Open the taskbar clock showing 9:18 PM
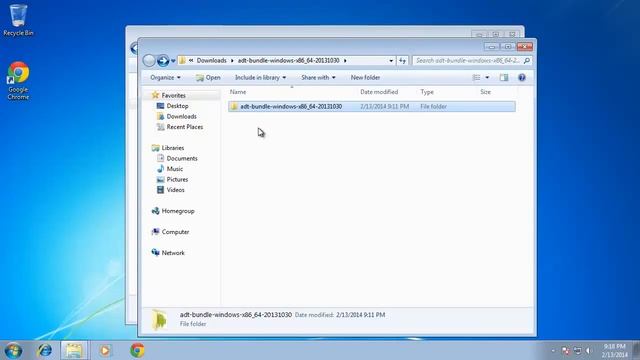 click(614, 351)
